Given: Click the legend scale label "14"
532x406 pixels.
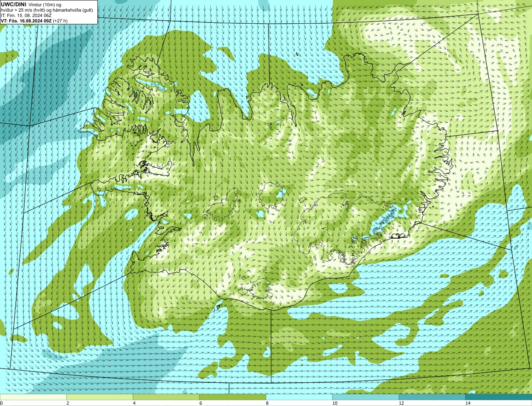Looking at the screenshot, I should tap(468, 403).
